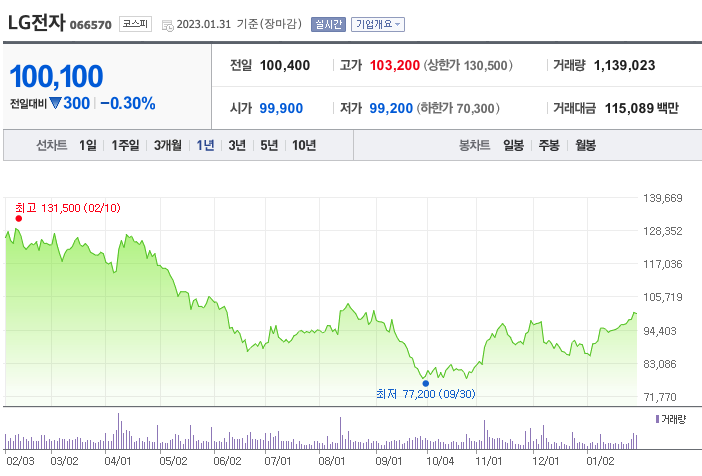Click the 하한가 70,300 text

[458, 108]
